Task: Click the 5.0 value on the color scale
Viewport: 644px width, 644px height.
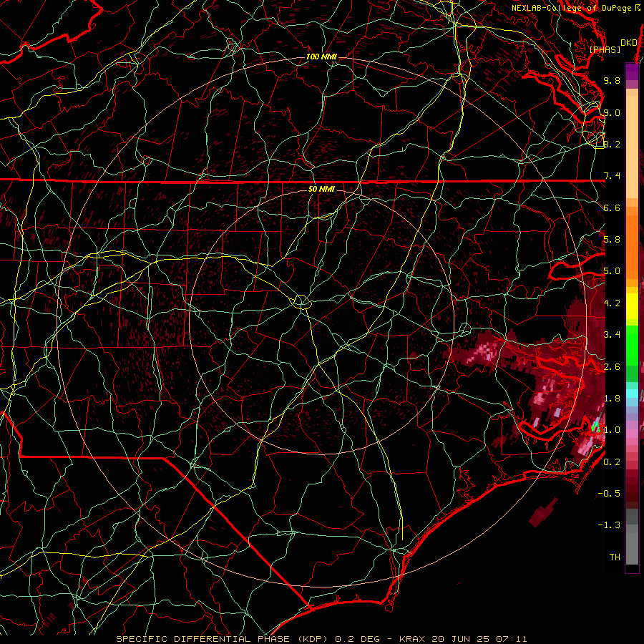Action: click(x=612, y=271)
